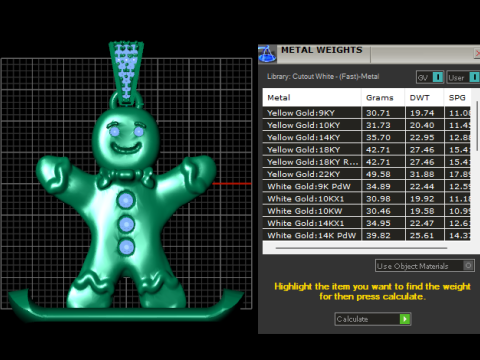
Task: Enable Use Object Materials option
Action: [x=425, y=266]
